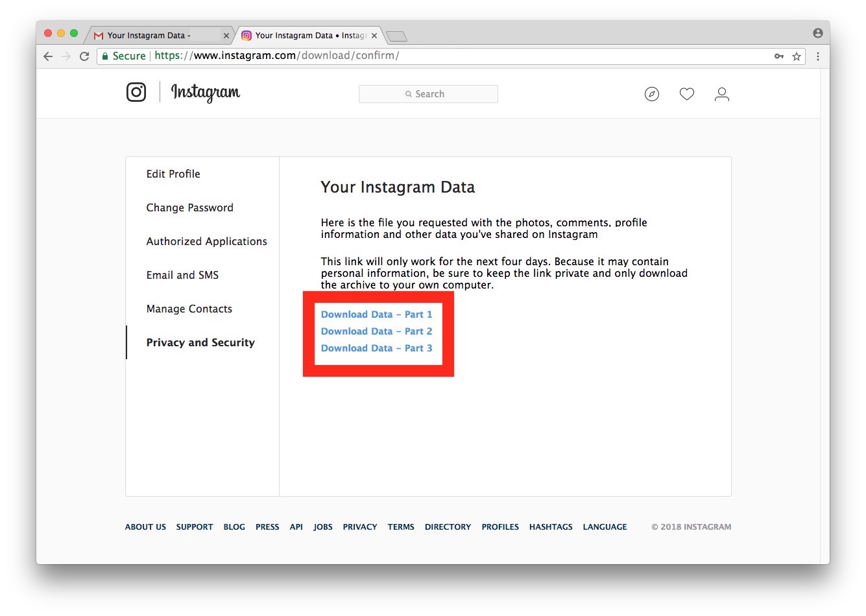866x616 pixels.
Task: Click Download Data – Part 3 link
Action: [376, 348]
